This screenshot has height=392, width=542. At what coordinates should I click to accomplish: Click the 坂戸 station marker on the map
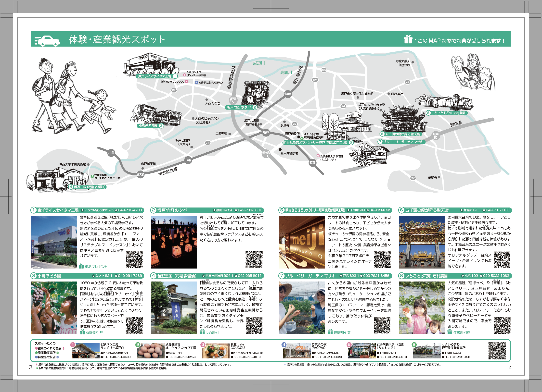(266, 133)
